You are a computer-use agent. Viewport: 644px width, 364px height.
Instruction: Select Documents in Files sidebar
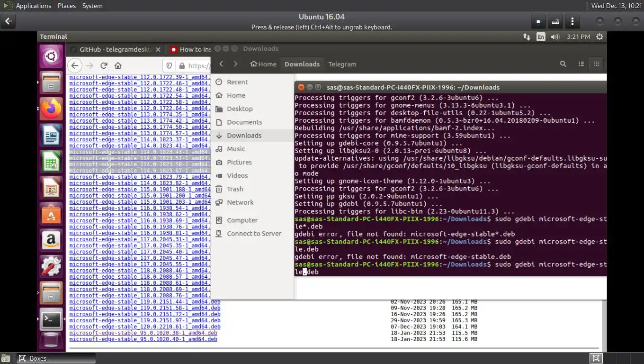click(x=252, y=122)
